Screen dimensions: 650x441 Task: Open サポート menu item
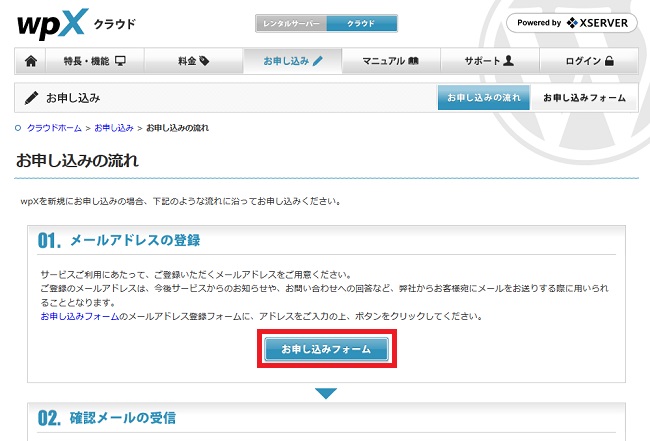click(x=490, y=61)
